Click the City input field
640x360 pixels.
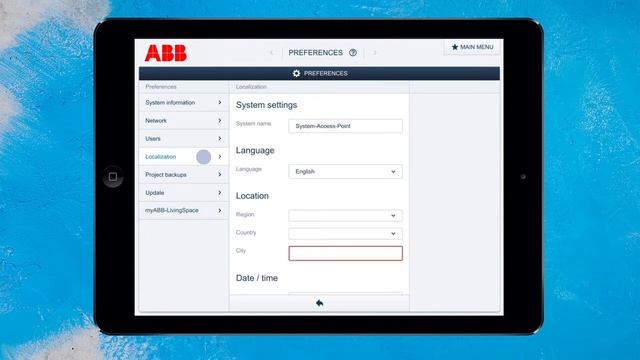[x=345, y=253]
